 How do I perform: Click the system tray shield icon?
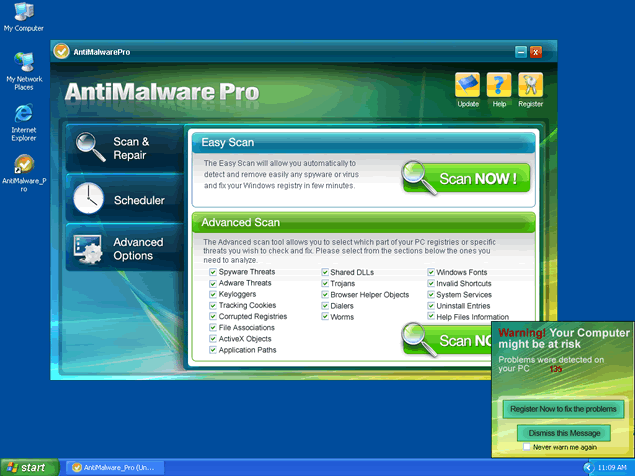589,467
